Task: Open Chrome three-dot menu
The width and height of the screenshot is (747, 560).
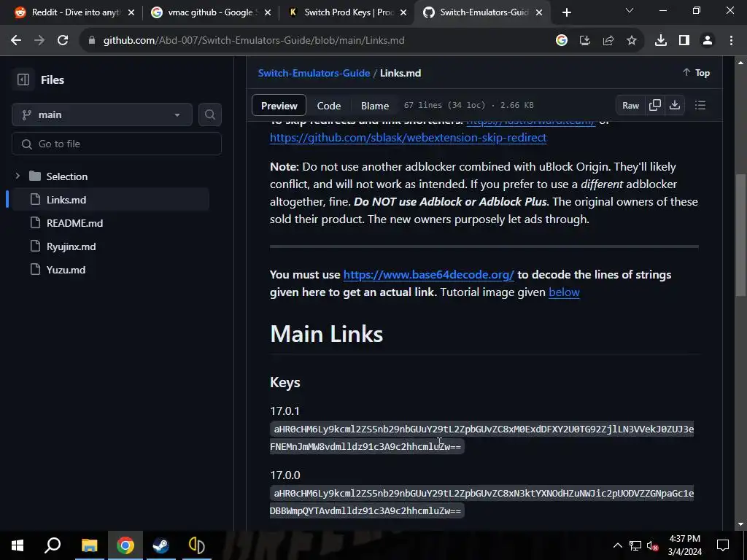Action: click(731, 41)
